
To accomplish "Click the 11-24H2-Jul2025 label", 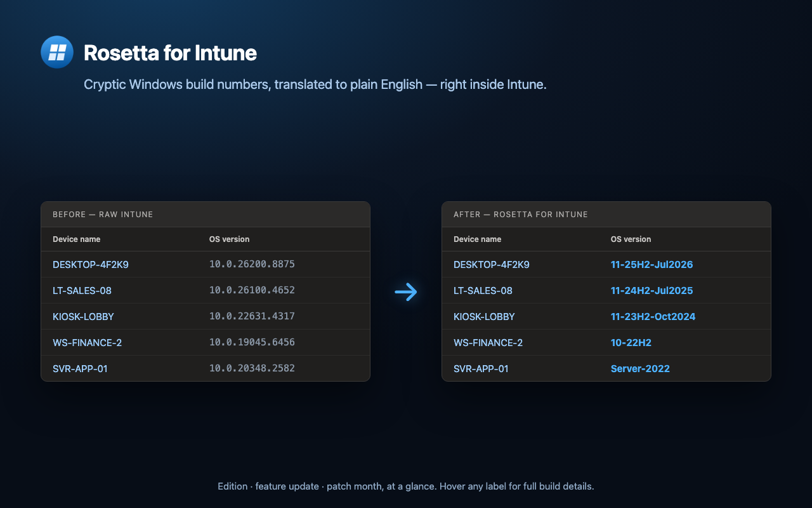I will pyautogui.click(x=652, y=290).
